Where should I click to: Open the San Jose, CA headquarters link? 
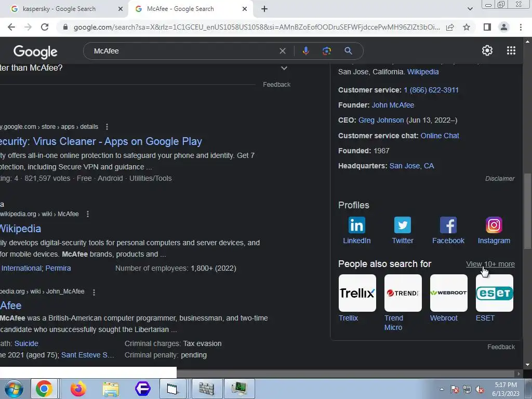point(411,166)
